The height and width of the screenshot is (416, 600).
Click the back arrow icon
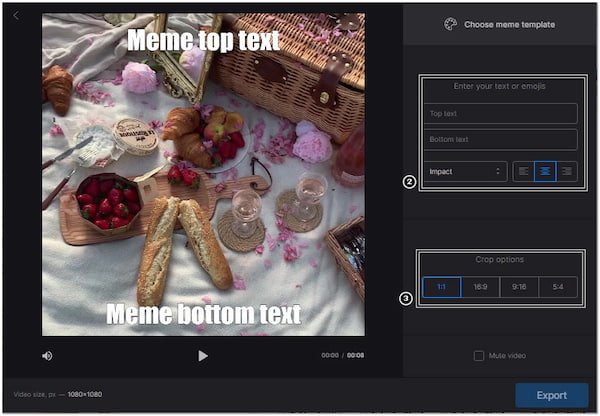(x=16, y=16)
